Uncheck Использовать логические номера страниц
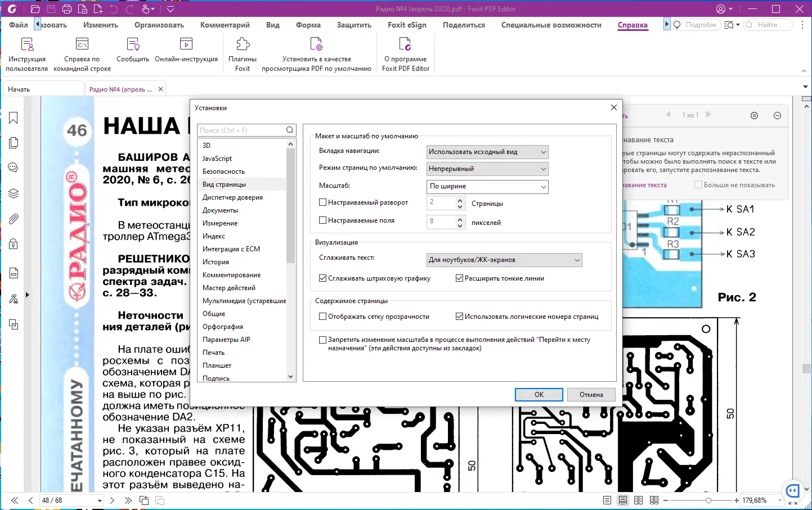 [459, 316]
